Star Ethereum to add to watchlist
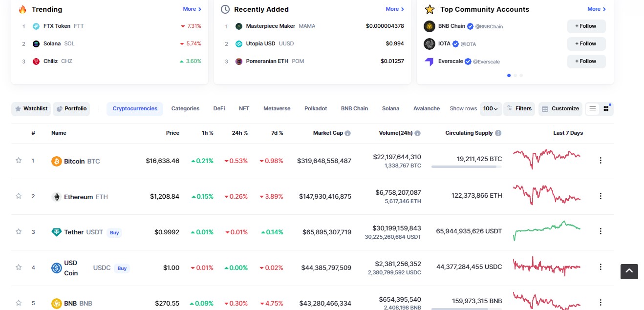The image size is (644, 310). 19,196
